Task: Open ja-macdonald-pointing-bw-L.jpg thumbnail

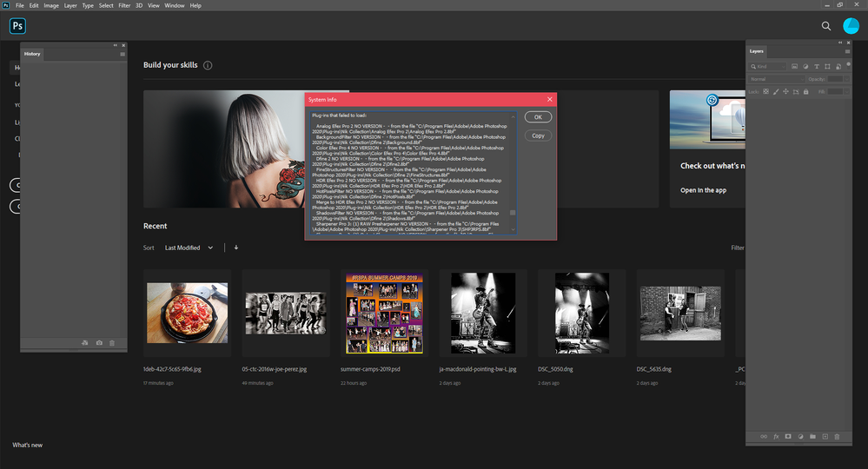Action: (x=483, y=313)
